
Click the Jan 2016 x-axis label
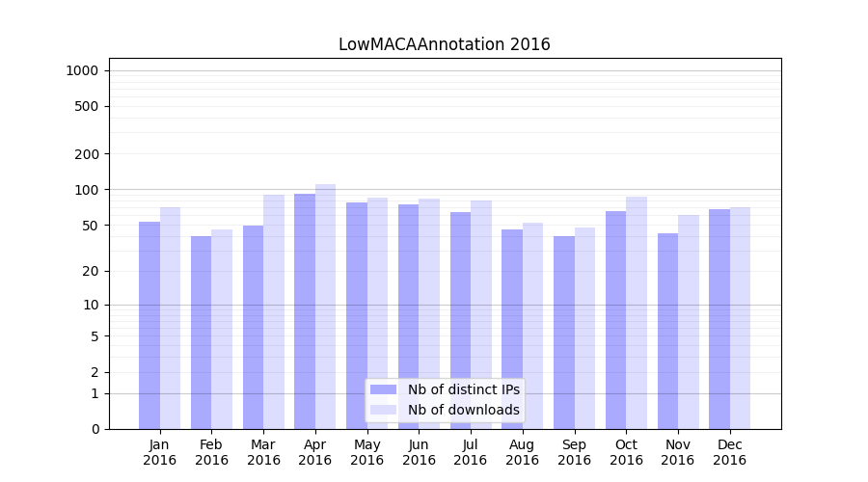click(x=159, y=452)
